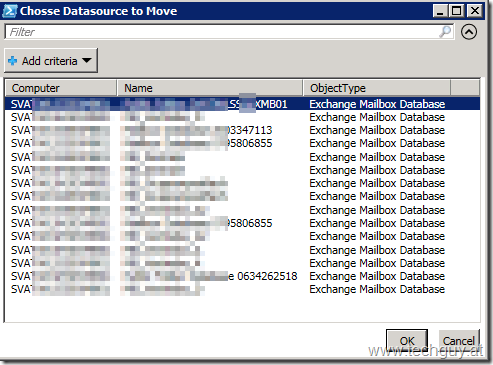493x365 pixels.
Task: Close the Chosse Datasource to Move window
Action: pos(475,11)
